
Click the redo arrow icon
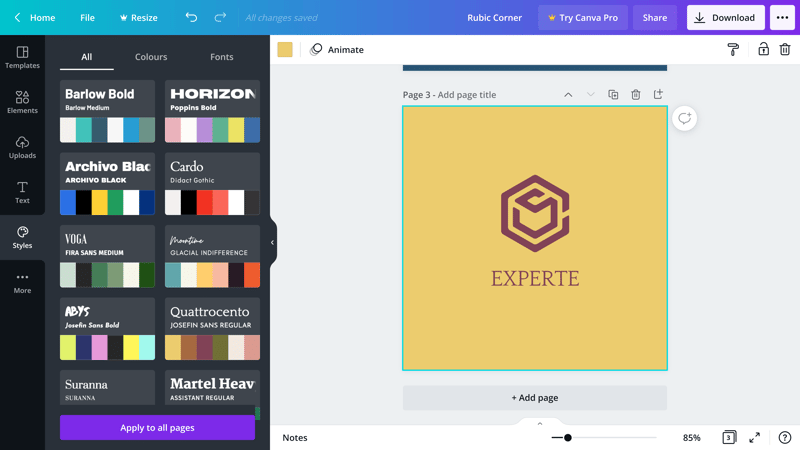pyautogui.click(x=220, y=17)
